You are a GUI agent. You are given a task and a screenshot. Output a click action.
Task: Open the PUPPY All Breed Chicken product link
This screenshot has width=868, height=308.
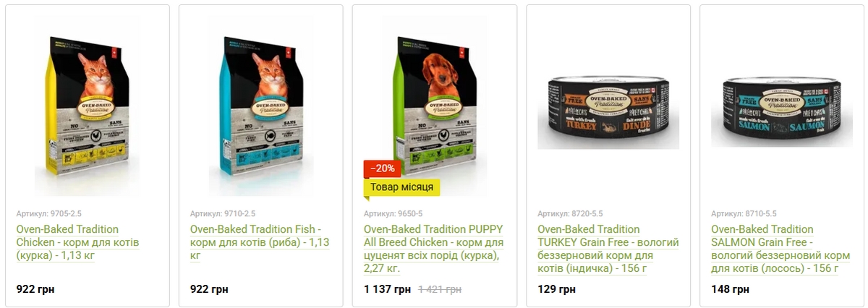point(433,249)
